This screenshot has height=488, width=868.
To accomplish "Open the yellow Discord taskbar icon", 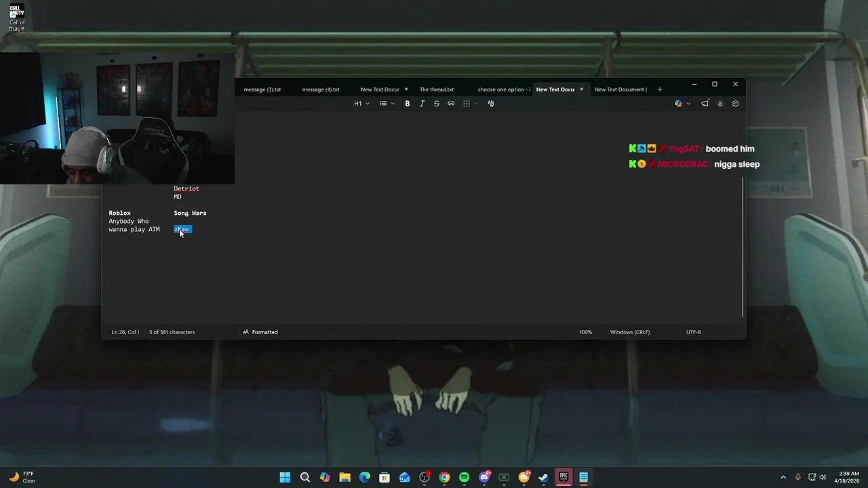I will point(524,477).
